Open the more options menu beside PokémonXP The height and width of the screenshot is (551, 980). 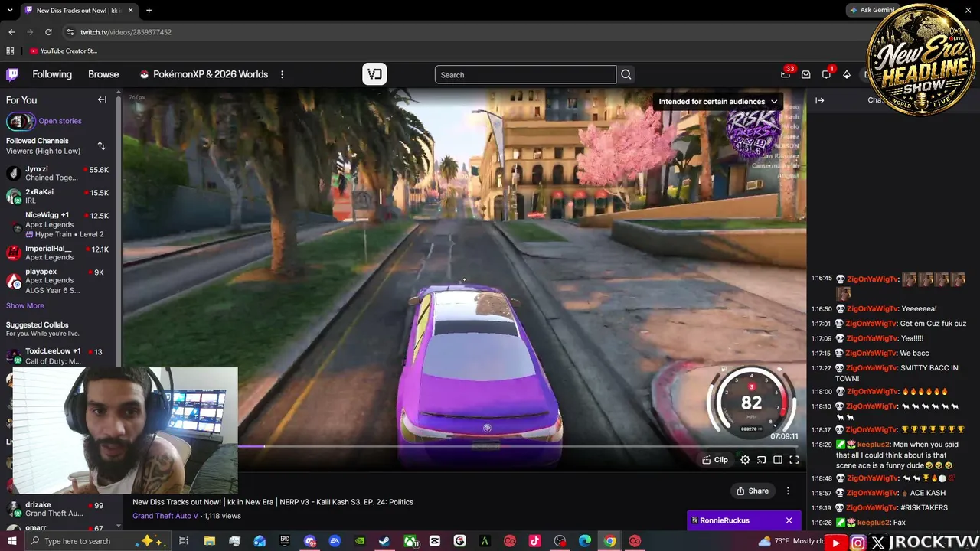tap(282, 74)
